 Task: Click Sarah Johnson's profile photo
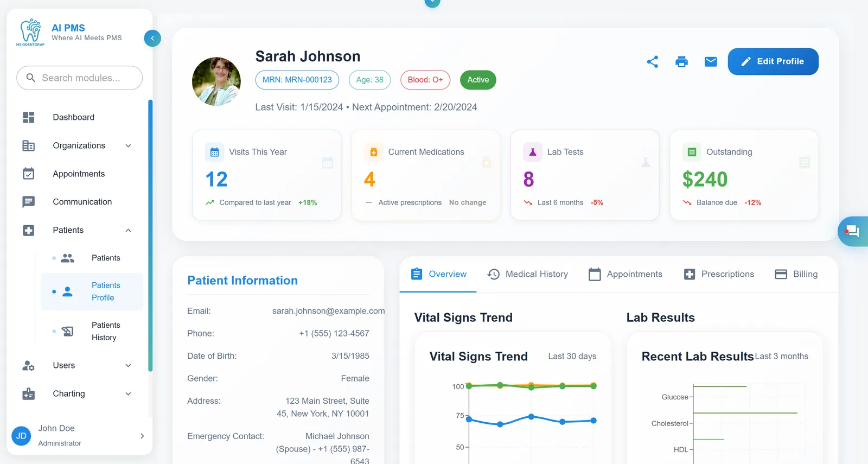tap(216, 81)
